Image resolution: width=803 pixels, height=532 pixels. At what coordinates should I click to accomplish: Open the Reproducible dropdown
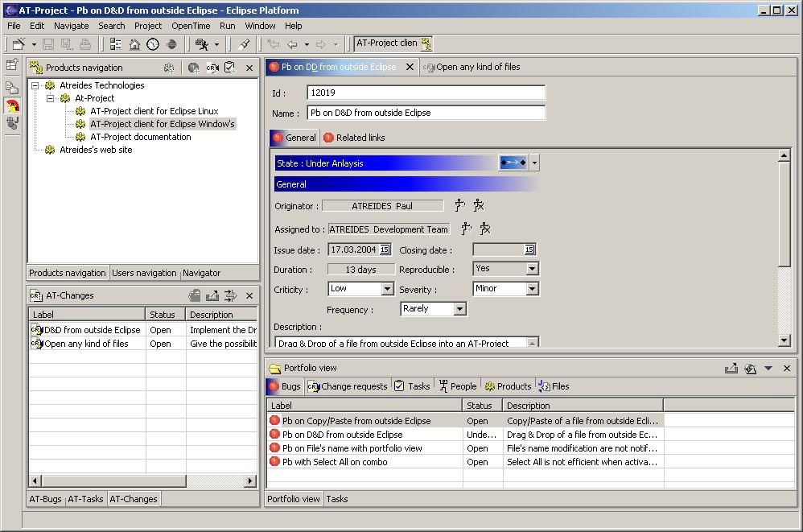(533, 268)
